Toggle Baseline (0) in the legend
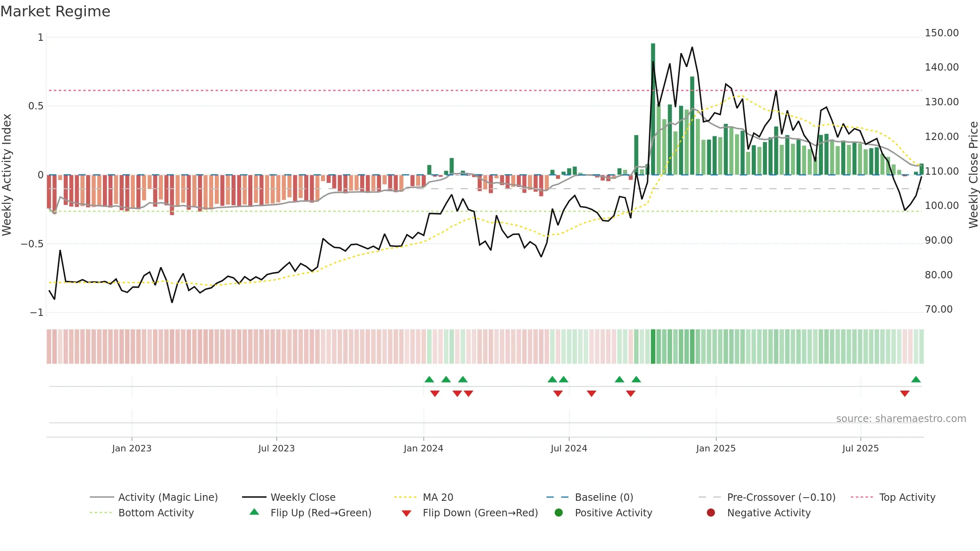Image resolution: width=980 pixels, height=551 pixels. (590, 497)
